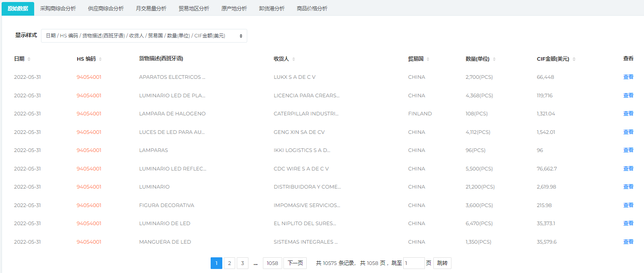Click the 贸易国 sort icon
This screenshot has width=644, height=273.
tap(428, 59)
